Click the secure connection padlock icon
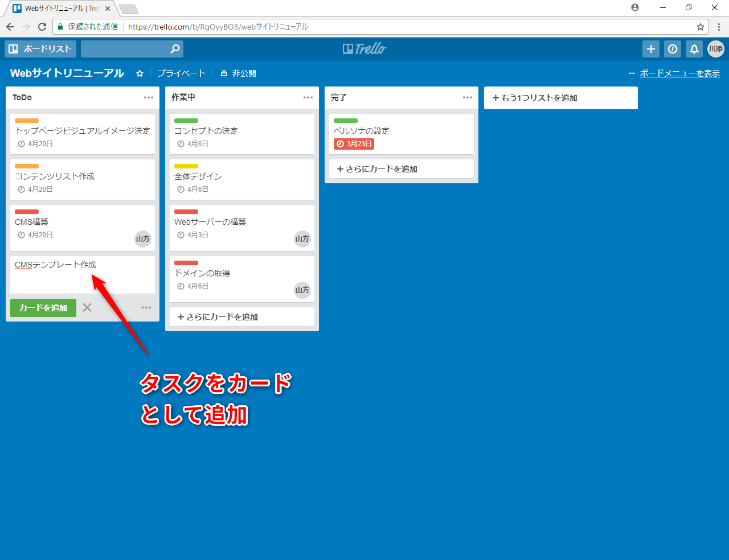This screenshot has height=560, width=729. (x=60, y=27)
